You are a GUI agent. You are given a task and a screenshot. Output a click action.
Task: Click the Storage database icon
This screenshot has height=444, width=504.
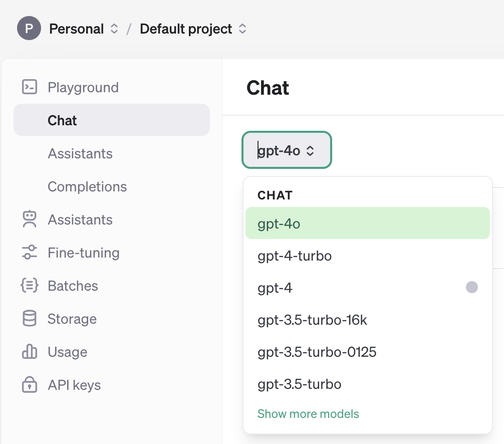click(x=29, y=319)
